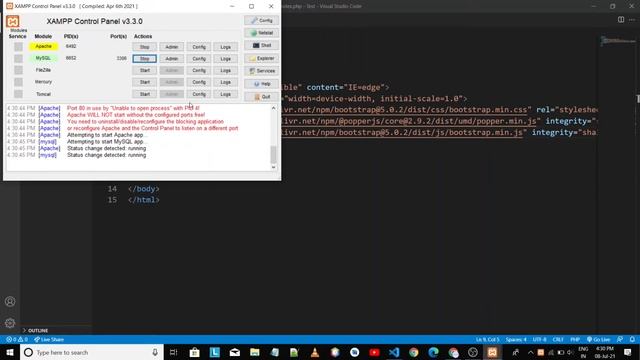This screenshot has height=360, width=640.
Task: Open File Explorer from taskbar
Action: pos(255,352)
